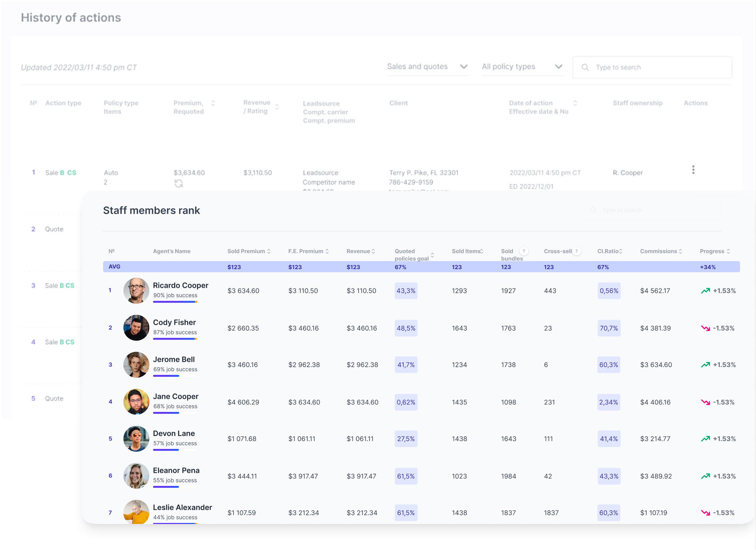Open Ricardo Cooper's agent profile name

(180, 285)
